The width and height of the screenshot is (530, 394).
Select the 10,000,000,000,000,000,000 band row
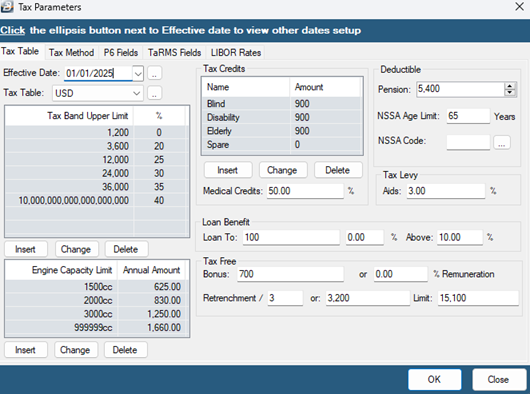pyautogui.click(x=96, y=200)
